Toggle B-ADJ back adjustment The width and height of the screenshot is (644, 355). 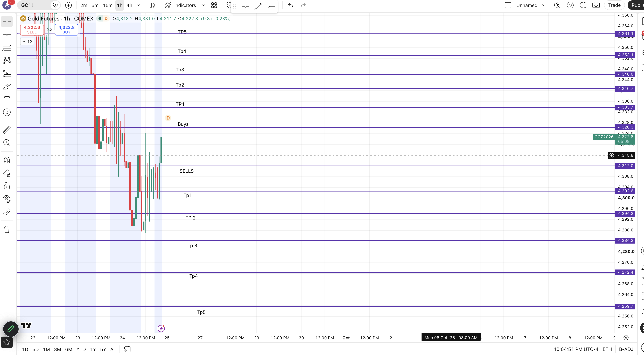pos(626,349)
